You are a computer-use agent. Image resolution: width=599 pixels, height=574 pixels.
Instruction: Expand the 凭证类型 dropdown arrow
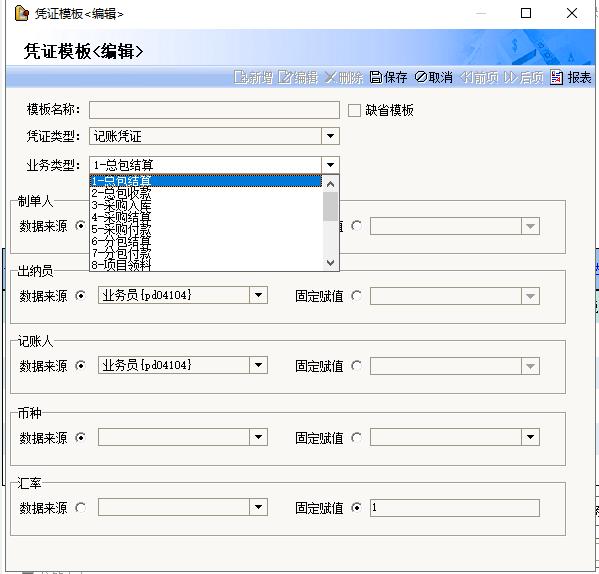pyautogui.click(x=330, y=136)
